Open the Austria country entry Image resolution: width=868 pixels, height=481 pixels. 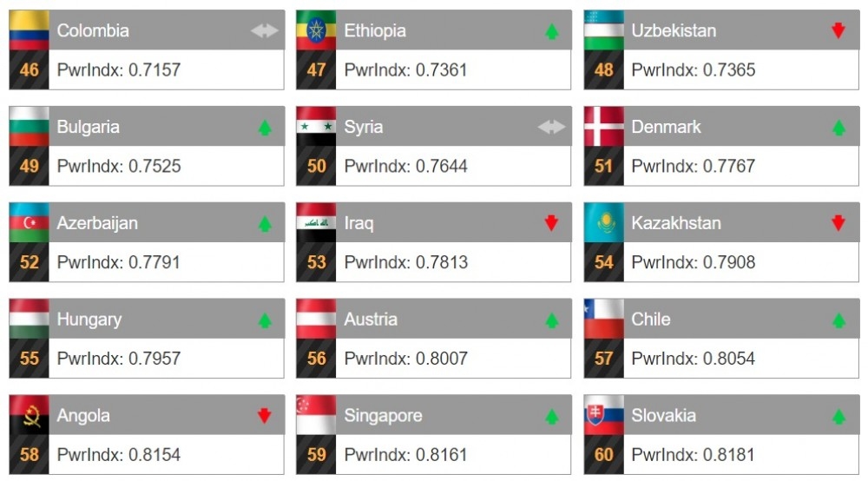click(433, 339)
